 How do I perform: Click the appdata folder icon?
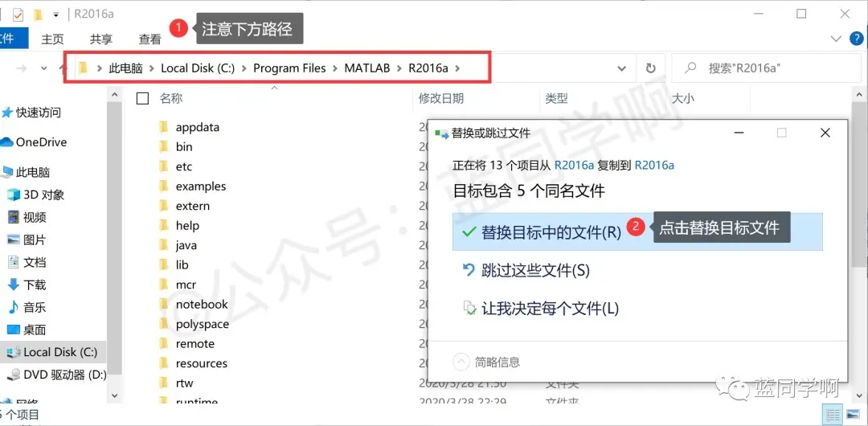tap(163, 128)
